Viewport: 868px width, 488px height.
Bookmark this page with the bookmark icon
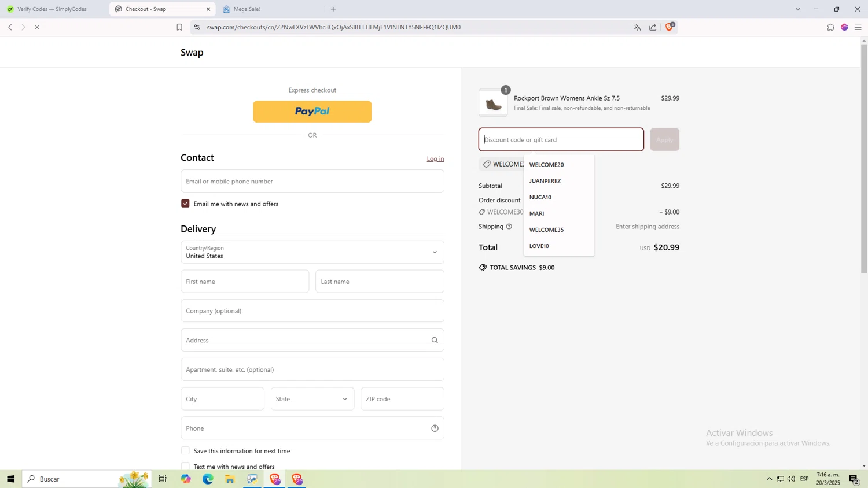click(179, 27)
